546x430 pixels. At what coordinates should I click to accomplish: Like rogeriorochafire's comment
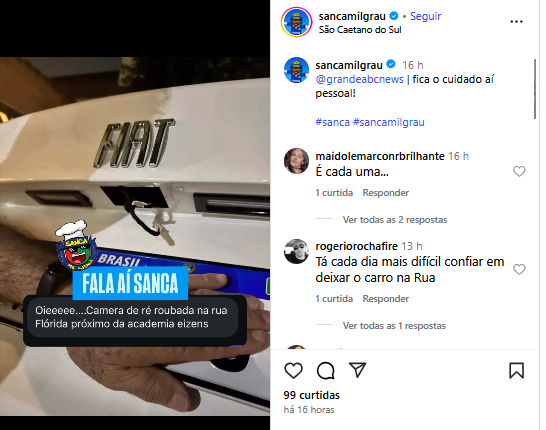point(519,269)
